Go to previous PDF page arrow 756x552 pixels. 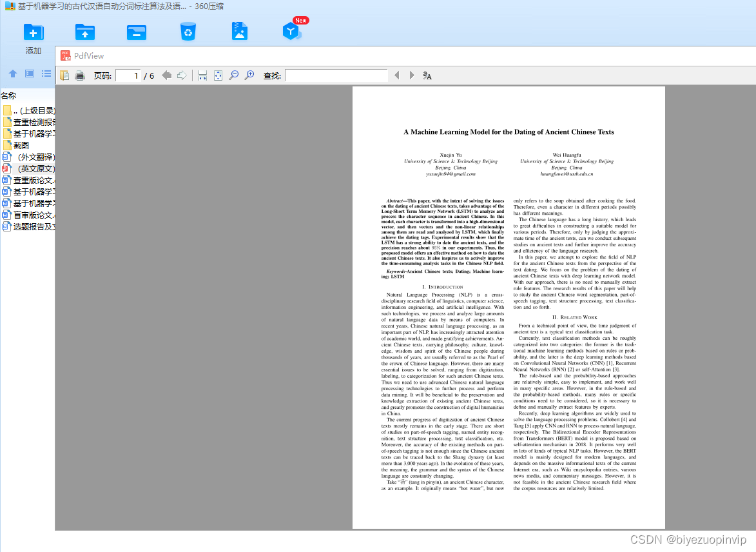pos(167,75)
